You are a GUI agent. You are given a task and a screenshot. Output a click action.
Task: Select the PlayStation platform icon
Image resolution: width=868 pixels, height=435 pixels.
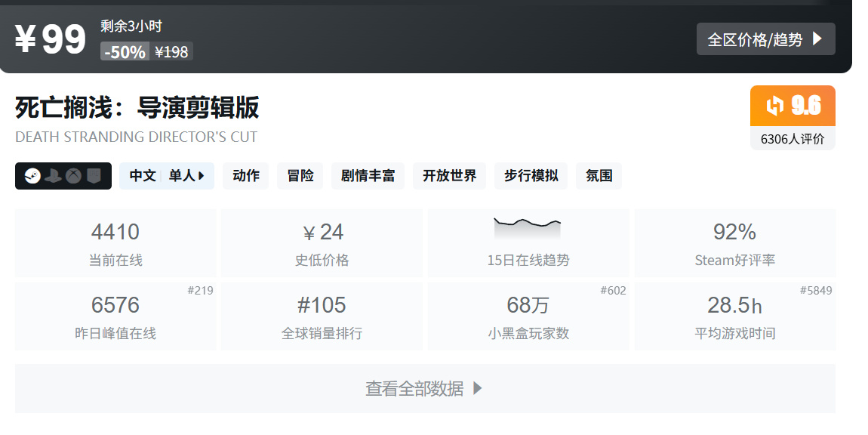(53, 176)
